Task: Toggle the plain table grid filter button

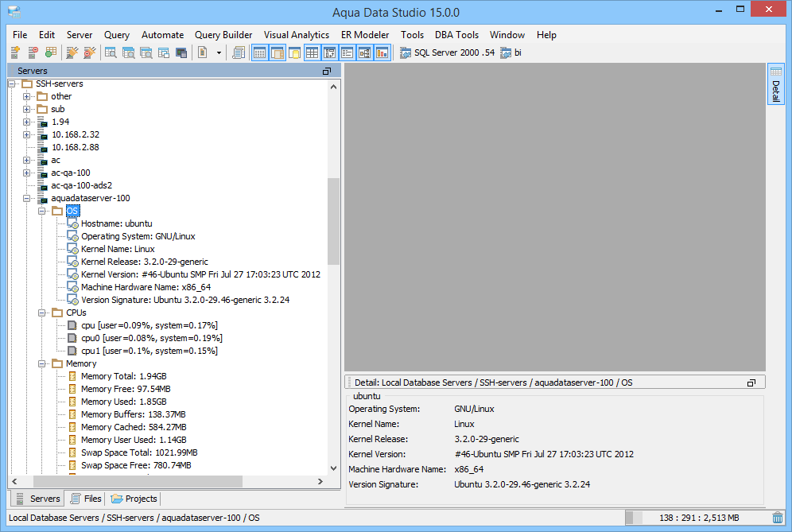Action: [313, 52]
